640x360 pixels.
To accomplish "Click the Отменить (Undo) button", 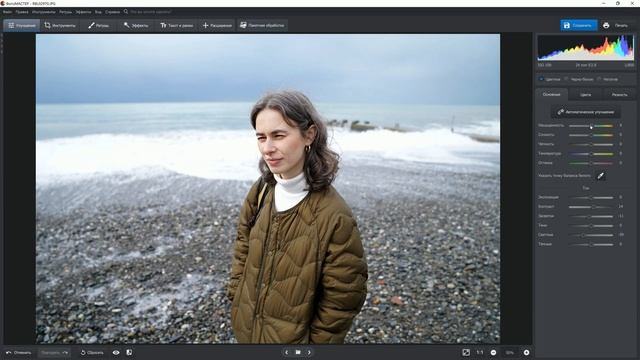I will click(x=19, y=353).
